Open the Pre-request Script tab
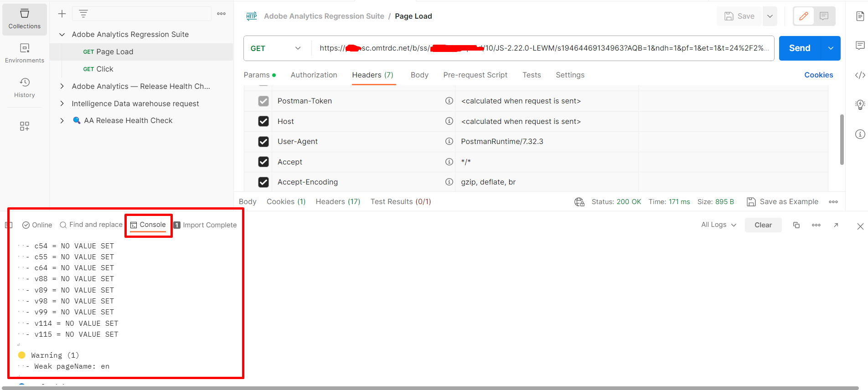Viewport: 868px width, 390px height. (x=475, y=75)
